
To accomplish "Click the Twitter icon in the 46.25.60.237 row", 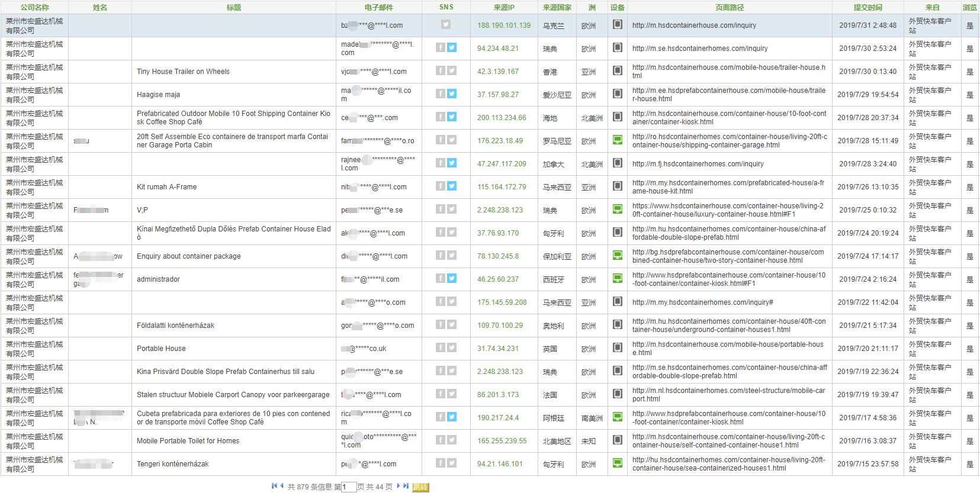I will click(x=452, y=278).
